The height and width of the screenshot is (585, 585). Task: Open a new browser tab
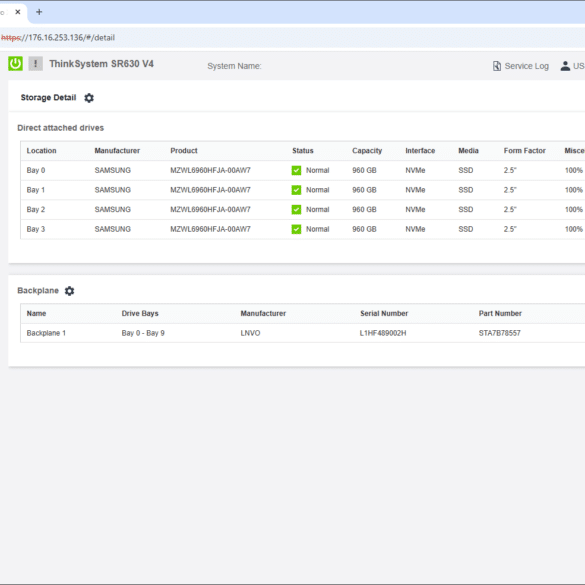[x=39, y=12]
